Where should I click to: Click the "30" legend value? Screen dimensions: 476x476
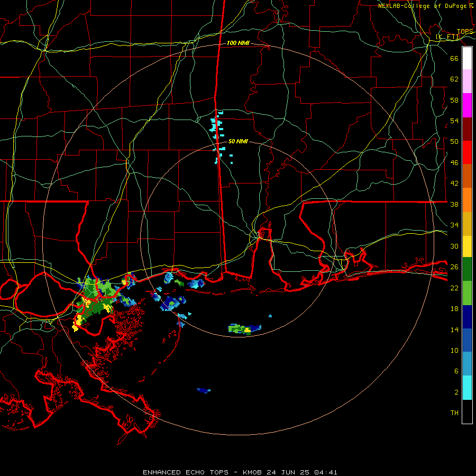[x=454, y=246]
